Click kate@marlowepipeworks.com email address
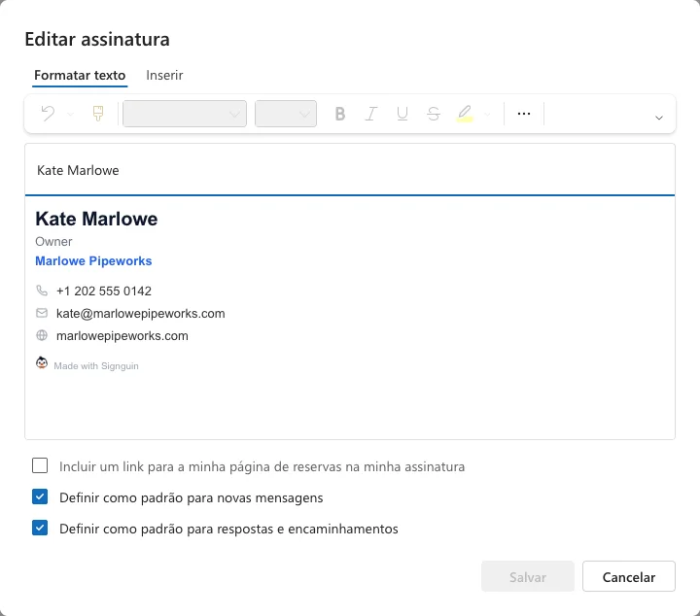Image resolution: width=700 pixels, height=616 pixels. click(x=141, y=314)
